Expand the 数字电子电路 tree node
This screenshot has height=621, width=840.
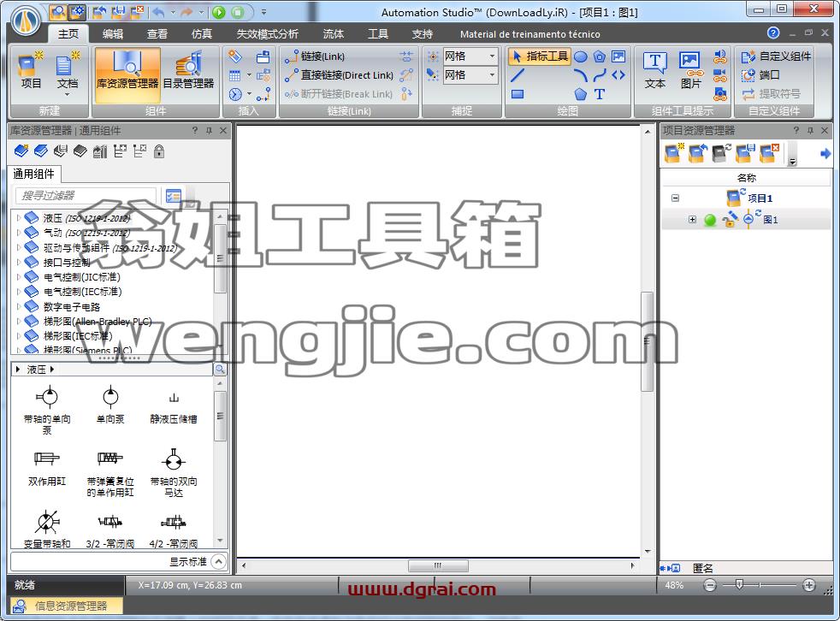point(19,306)
